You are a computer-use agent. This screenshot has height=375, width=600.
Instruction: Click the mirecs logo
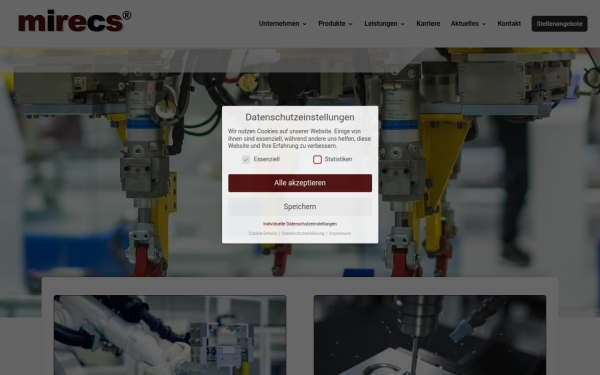75,21
